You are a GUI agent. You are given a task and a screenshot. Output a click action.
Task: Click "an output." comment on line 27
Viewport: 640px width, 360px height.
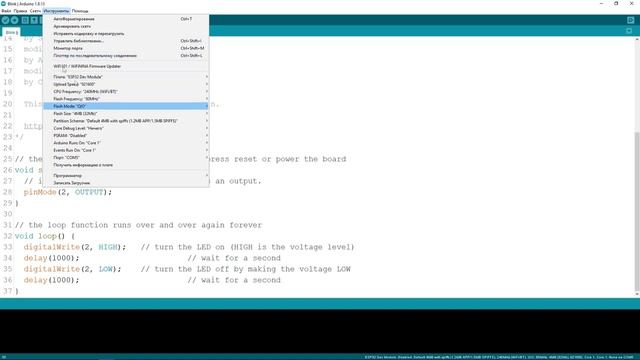pos(238,181)
